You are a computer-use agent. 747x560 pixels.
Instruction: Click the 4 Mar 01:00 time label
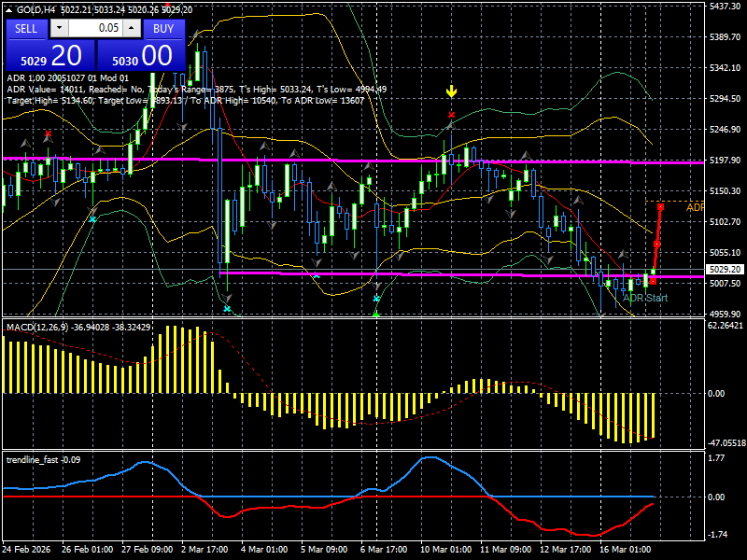[264, 550]
